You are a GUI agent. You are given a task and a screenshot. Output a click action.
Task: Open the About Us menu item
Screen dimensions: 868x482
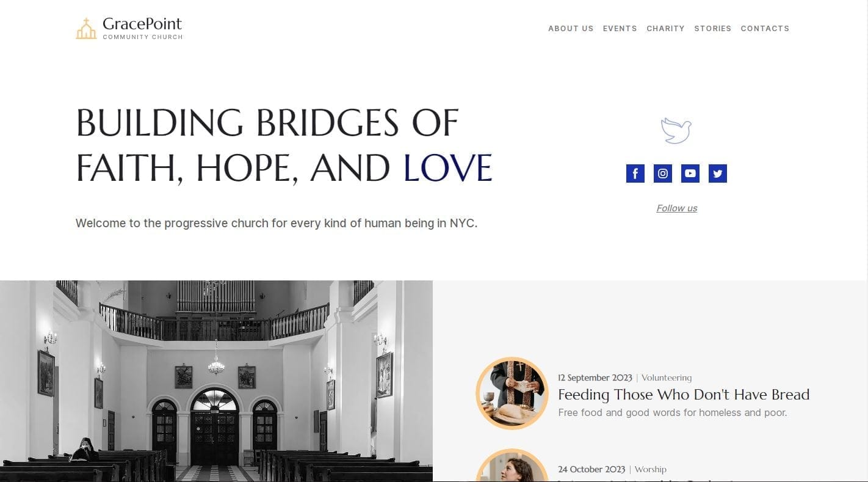click(571, 29)
